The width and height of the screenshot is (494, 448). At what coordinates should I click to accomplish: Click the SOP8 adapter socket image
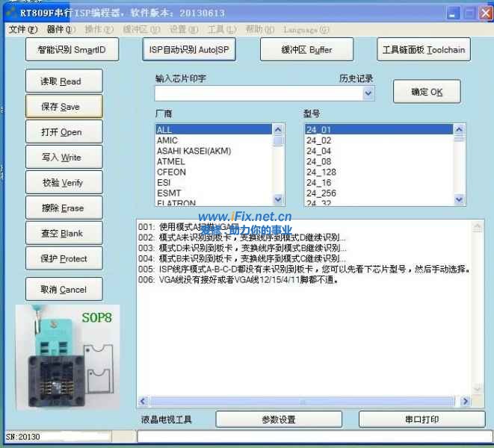click(x=68, y=357)
